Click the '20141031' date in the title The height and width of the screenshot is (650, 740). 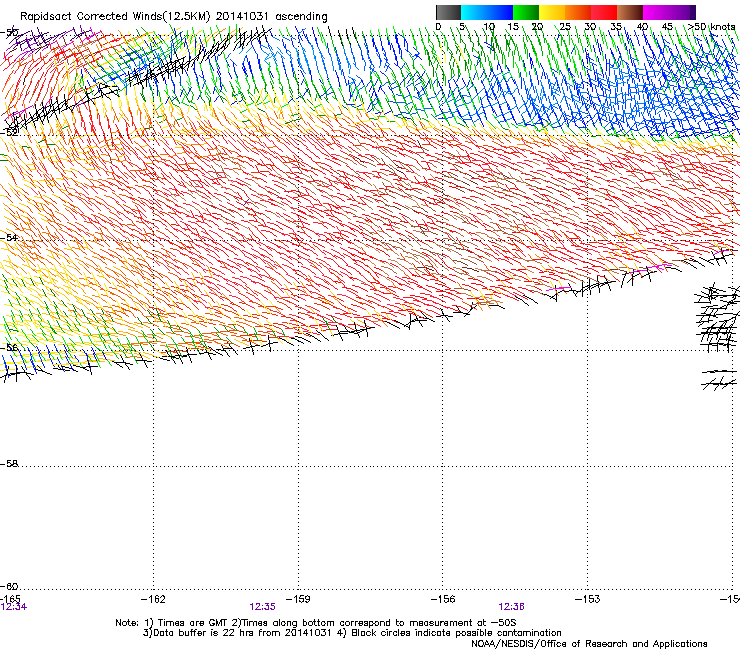pyautogui.click(x=242, y=16)
